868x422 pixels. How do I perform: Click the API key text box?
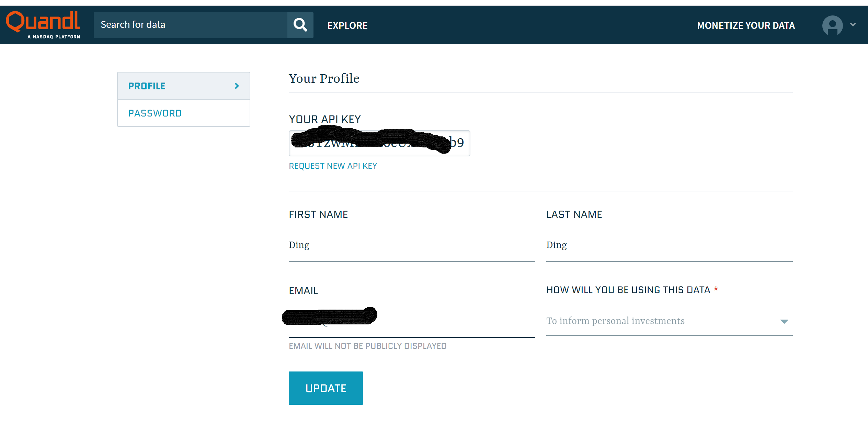pyautogui.click(x=379, y=143)
